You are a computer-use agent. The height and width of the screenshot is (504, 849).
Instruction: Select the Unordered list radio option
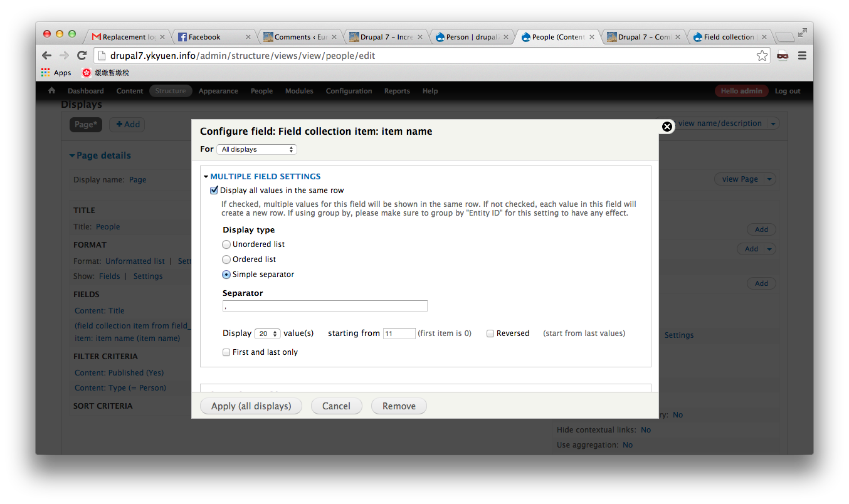(x=226, y=244)
